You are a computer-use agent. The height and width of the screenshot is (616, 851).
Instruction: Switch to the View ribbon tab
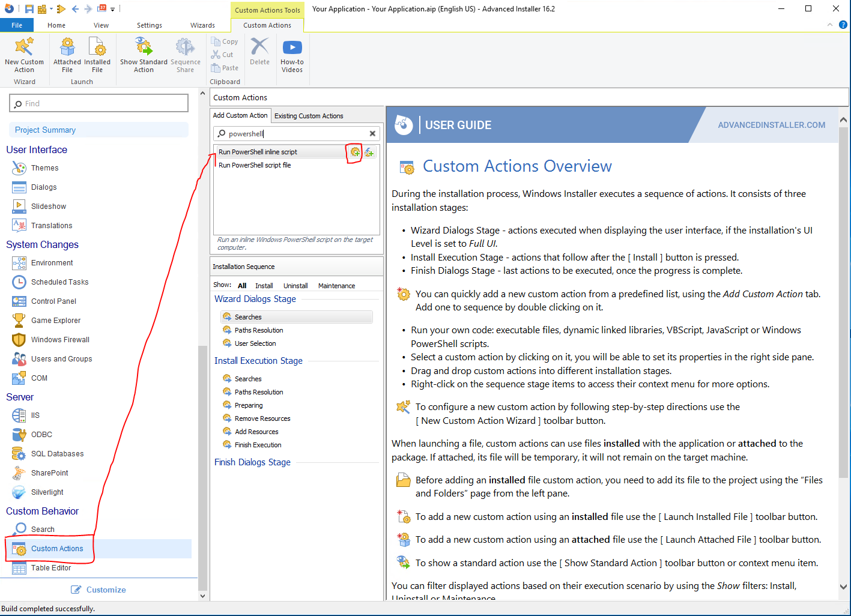point(101,25)
